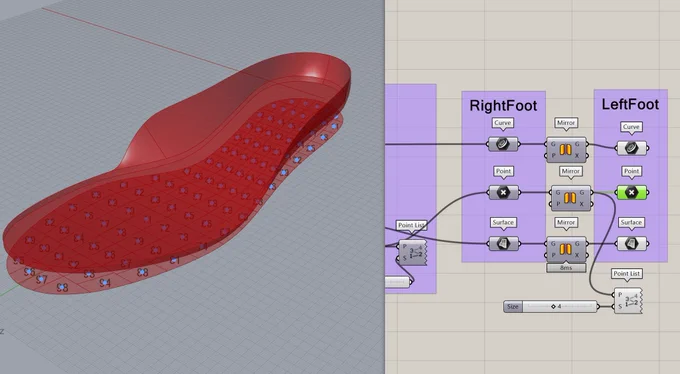Click the P input of the middle Mirror
This screenshot has width=680, height=374.
(x=558, y=203)
